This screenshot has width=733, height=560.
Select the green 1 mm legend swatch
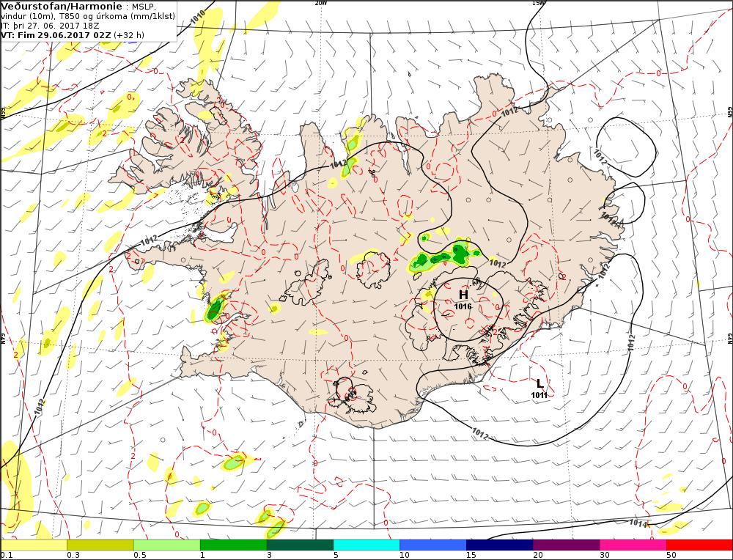[x=233, y=545]
